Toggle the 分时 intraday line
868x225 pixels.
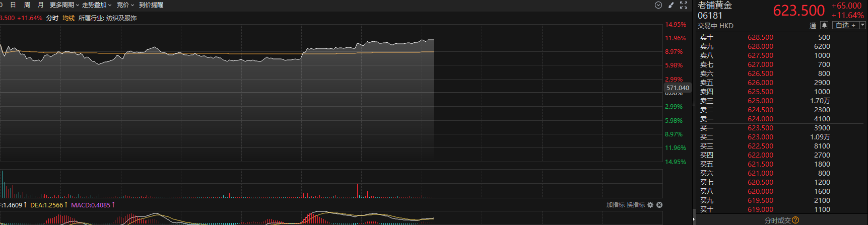[x=52, y=18]
